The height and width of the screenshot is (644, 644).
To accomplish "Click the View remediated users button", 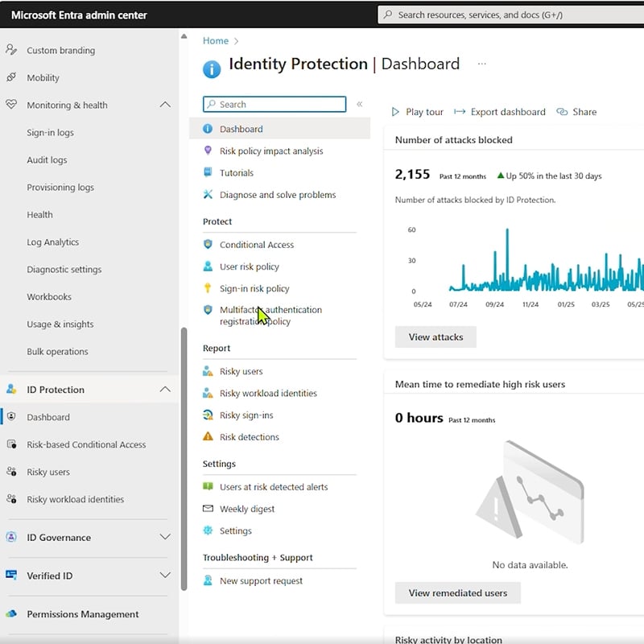I will pyautogui.click(x=457, y=592).
